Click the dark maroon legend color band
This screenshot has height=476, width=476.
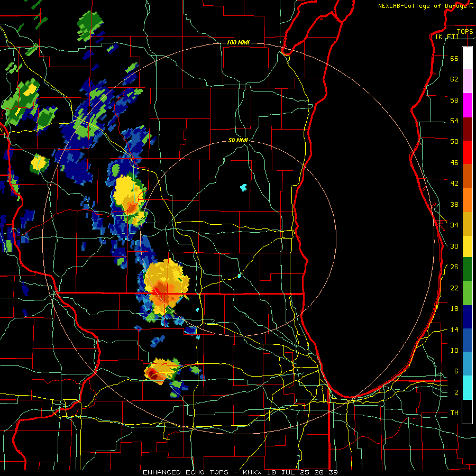point(467,129)
